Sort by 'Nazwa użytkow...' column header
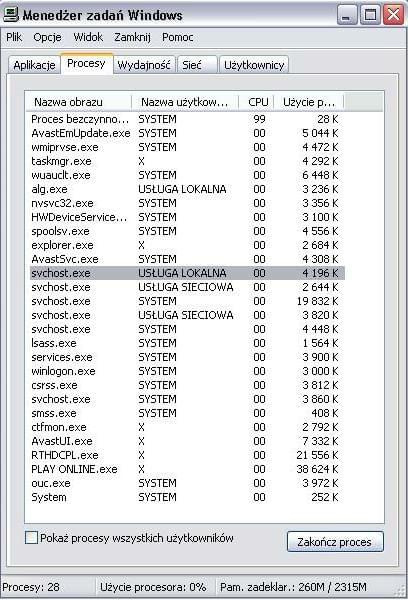This screenshot has width=408, height=600. 185,102
